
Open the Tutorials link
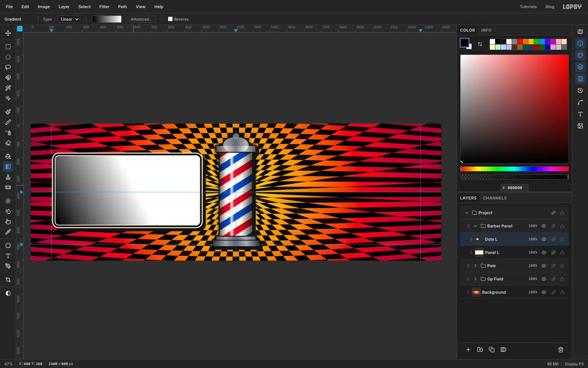(528, 7)
